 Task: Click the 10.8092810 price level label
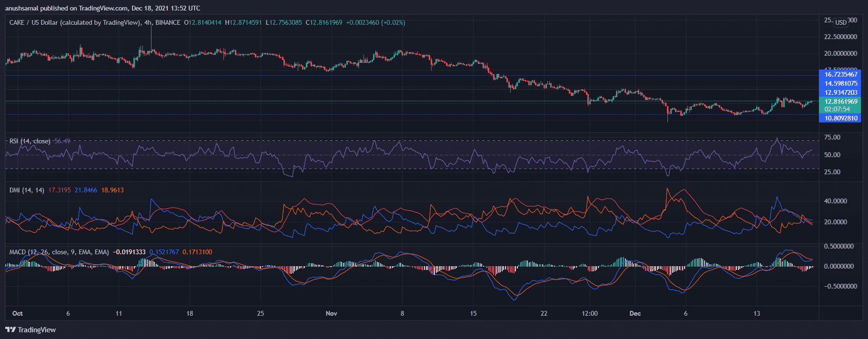[841, 118]
